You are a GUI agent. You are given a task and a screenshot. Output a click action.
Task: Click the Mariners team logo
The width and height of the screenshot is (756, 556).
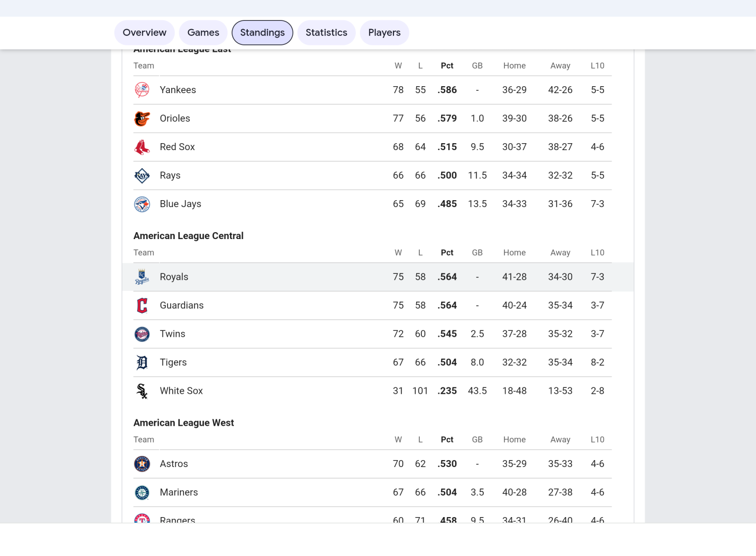click(x=142, y=493)
